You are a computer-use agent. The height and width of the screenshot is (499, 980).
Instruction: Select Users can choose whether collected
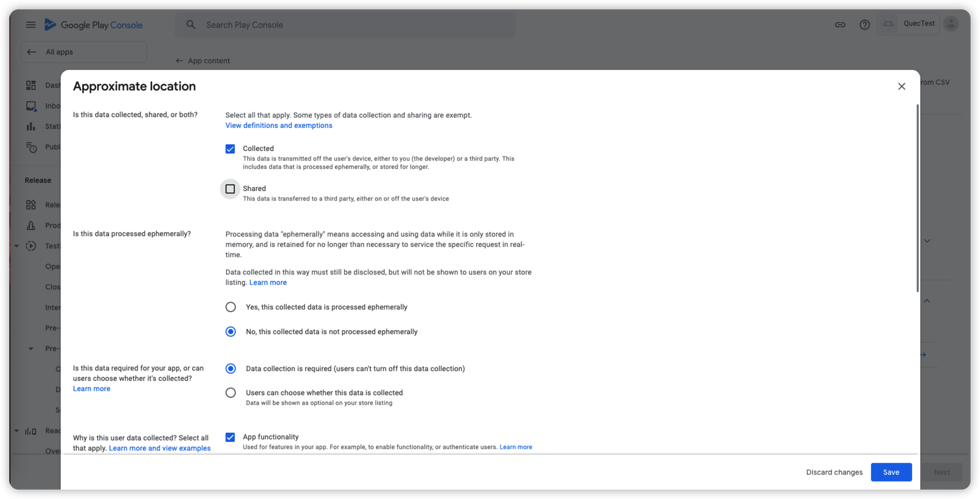[231, 393]
